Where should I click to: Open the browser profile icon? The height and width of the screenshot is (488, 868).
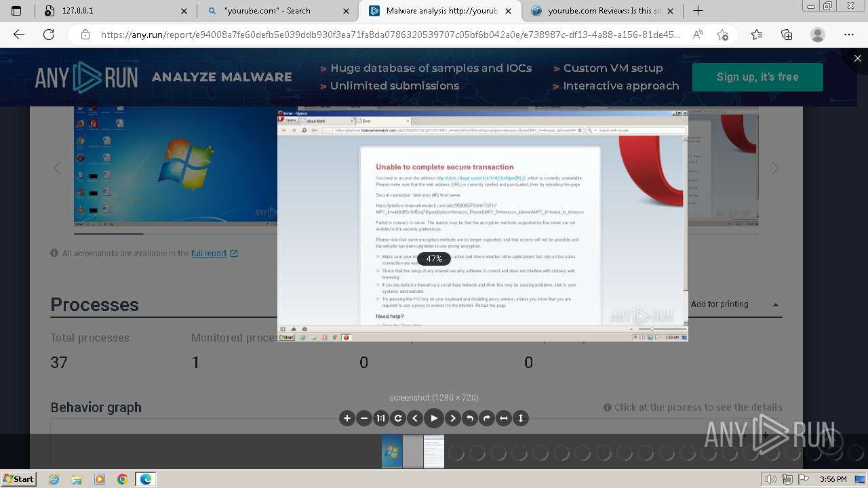(818, 35)
